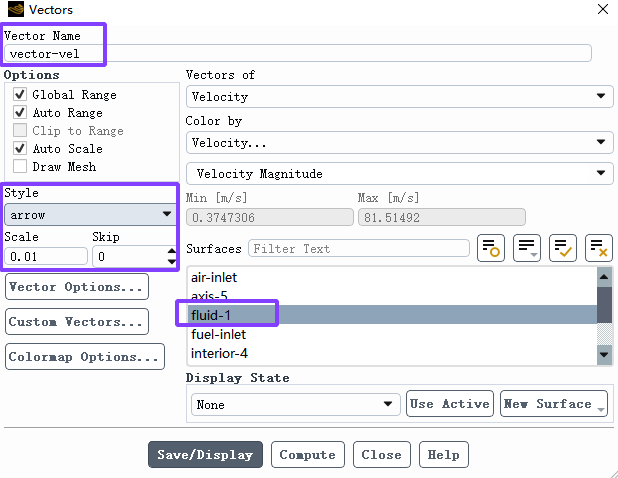618x478 pixels.
Task: Toggle the Global Range checkbox
Action: click(x=20, y=94)
